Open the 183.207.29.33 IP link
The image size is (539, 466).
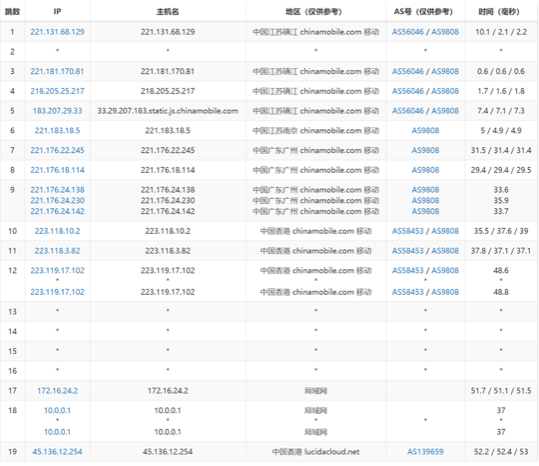coord(57,111)
